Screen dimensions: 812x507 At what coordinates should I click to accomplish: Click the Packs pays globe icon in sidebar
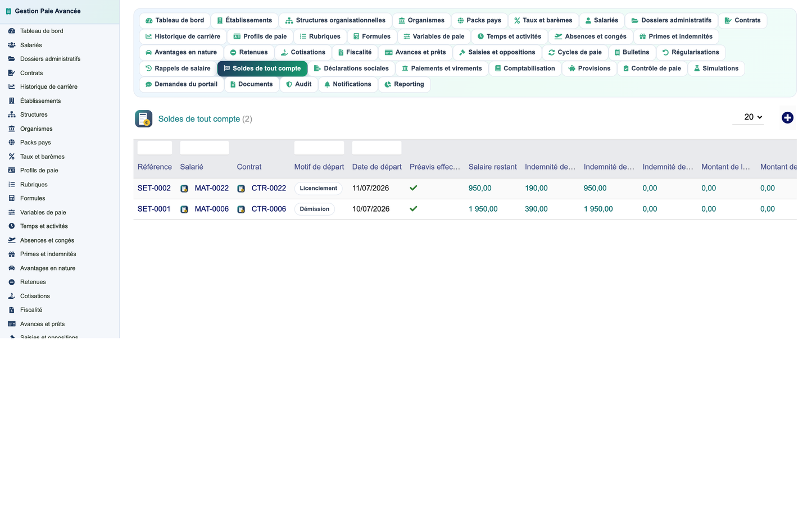(x=12, y=143)
